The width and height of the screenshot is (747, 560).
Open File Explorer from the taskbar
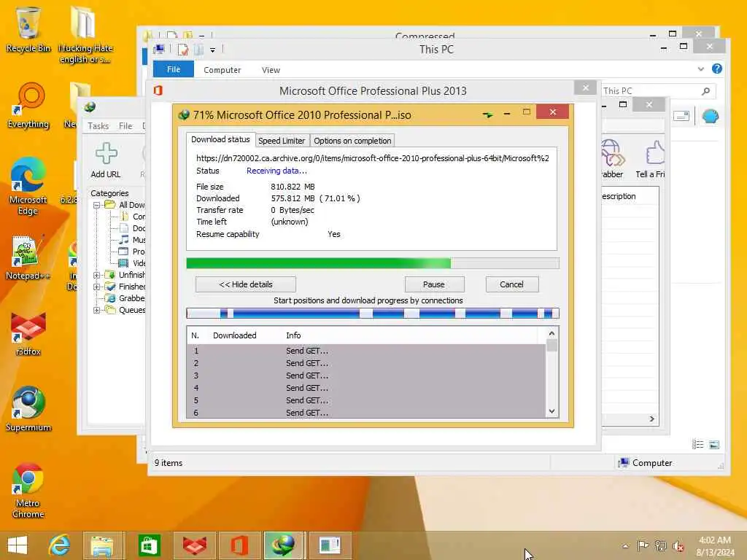point(102,545)
